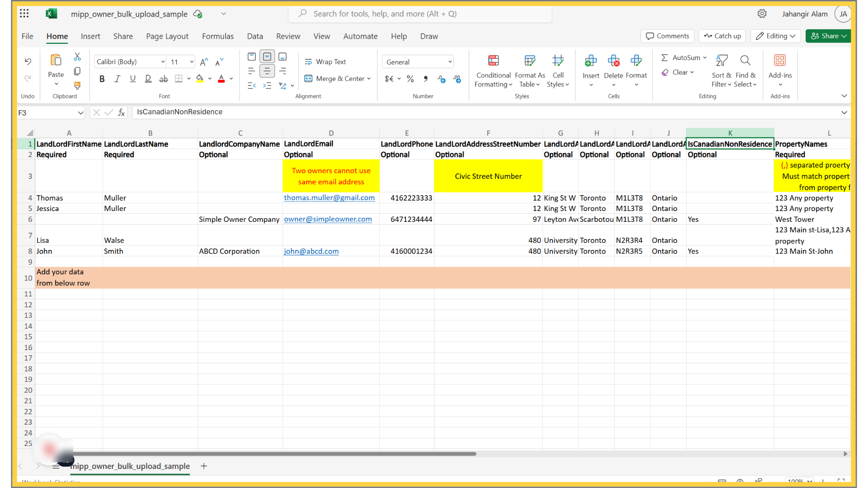868x488 pixels.
Task: Apply strikethrough formatting
Action: coord(164,79)
